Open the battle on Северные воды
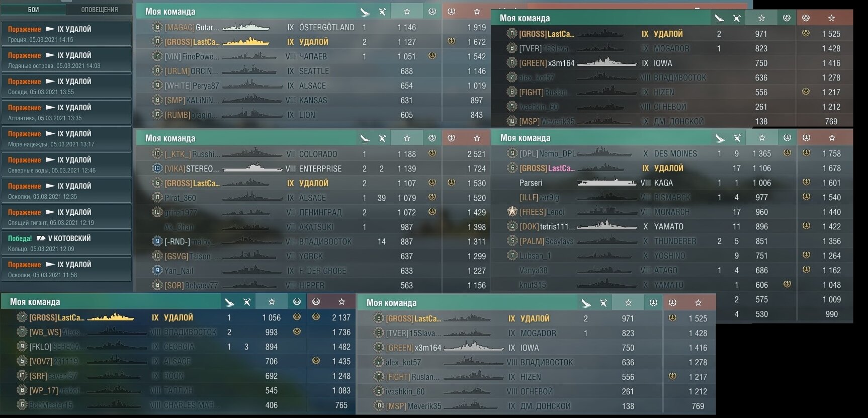This screenshot has width=868, height=418. (66, 164)
